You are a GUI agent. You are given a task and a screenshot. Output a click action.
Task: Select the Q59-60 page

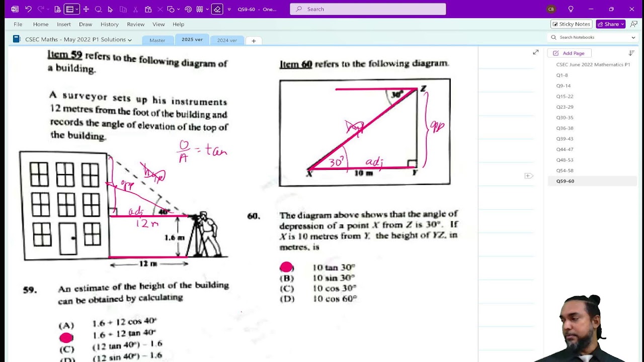click(x=592, y=181)
